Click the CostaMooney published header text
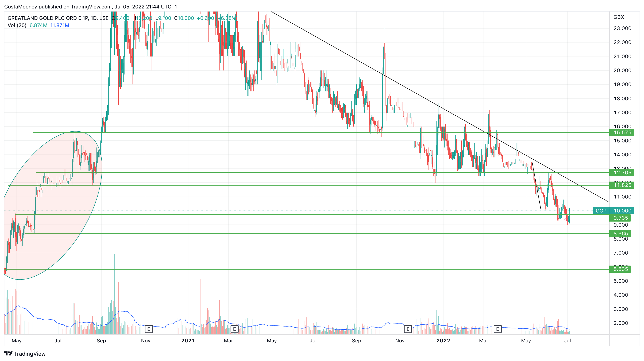Screen dimensions: 644x361 click(90, 7)
